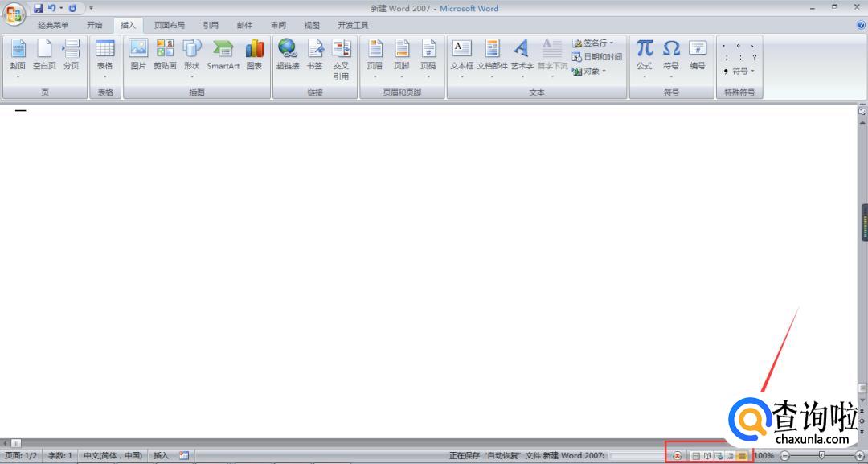The width and height of the screenshot is (868, 464).
Task: Insert clip art (剪贴画)
Action: click(165, 55)
